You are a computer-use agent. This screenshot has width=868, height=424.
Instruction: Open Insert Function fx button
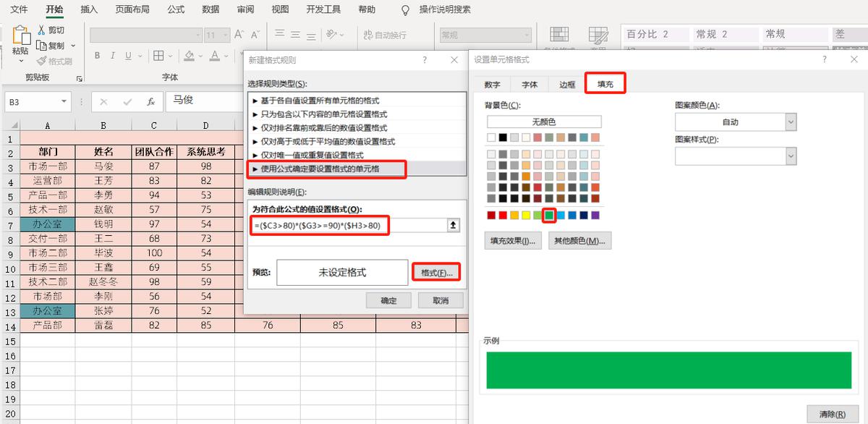(150, 102)
